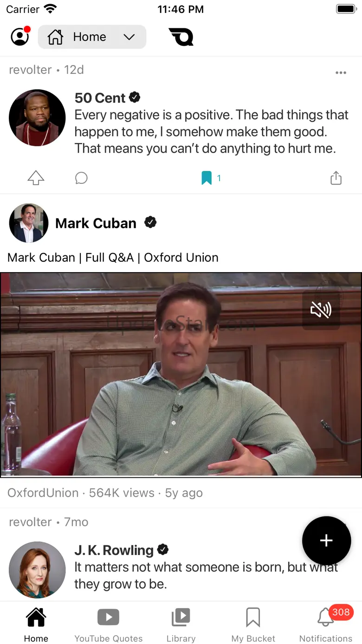Open comments on 50 Cent quote
This screenshot has width=362, height=644.
click(81, 178)
